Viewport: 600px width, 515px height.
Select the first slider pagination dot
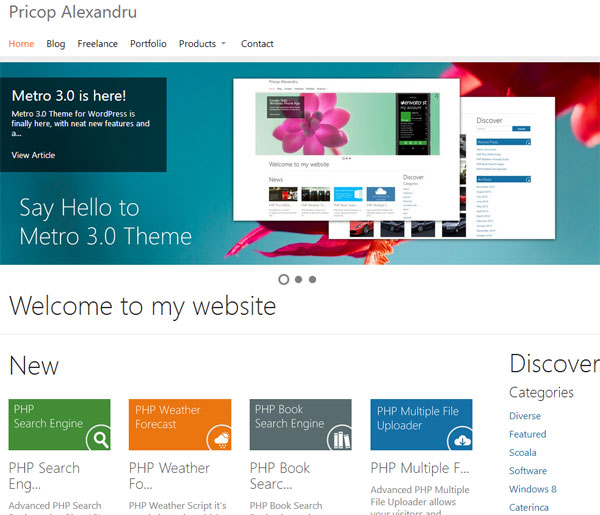click(284, 280)
